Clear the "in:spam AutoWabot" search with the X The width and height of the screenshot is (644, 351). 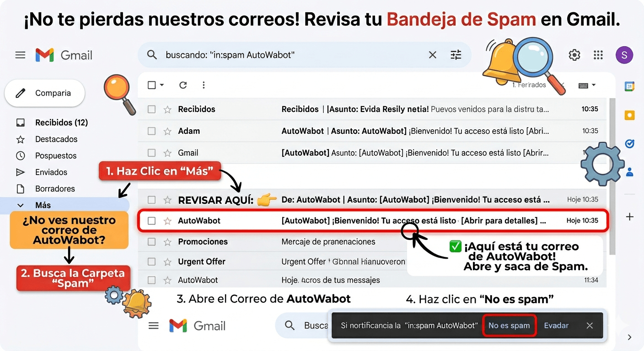point(432,55)
